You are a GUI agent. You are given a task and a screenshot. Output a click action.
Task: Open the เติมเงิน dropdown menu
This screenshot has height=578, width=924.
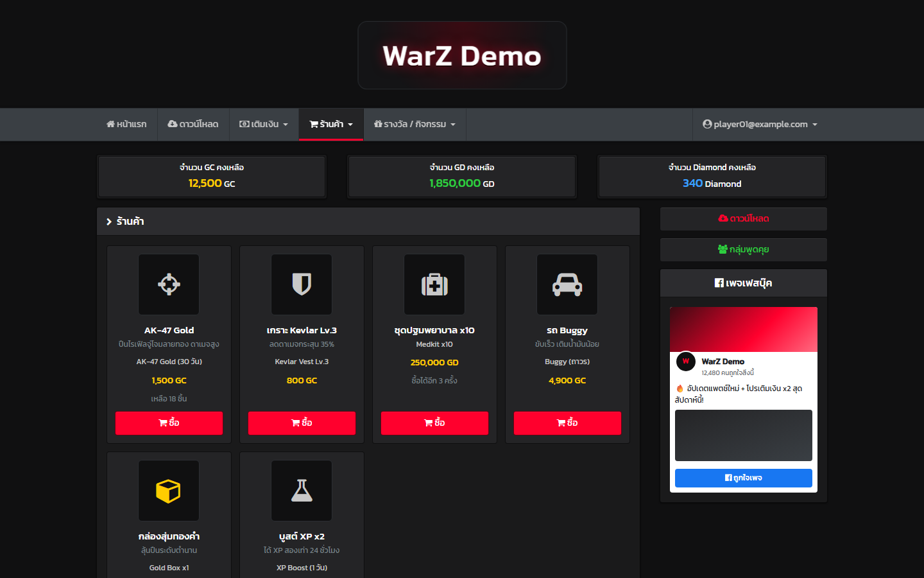pyautogui.click(x=264, y=125)
